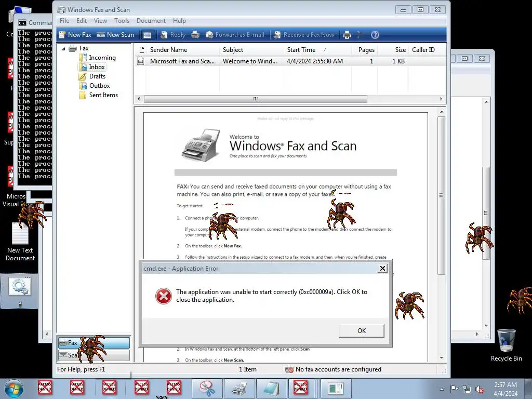Click the 1 KB size cell
The height and width of the screenshot is (399, 532).
pos(398,61)
